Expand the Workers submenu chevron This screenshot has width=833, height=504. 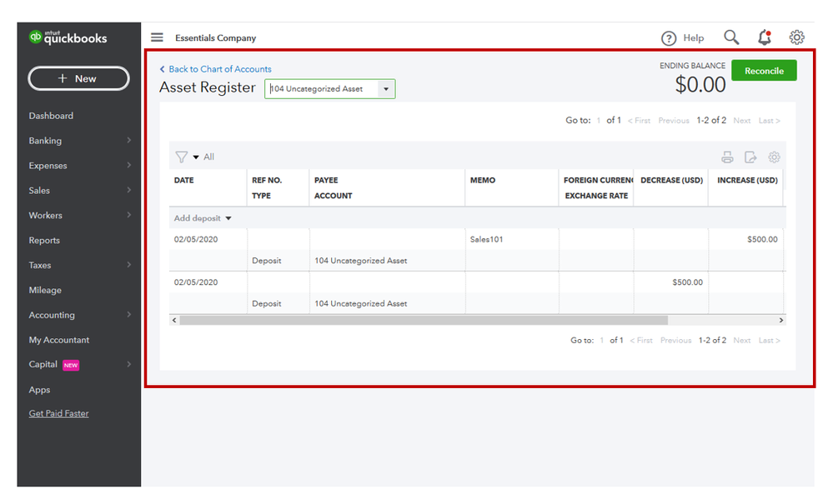pos(129,215)
